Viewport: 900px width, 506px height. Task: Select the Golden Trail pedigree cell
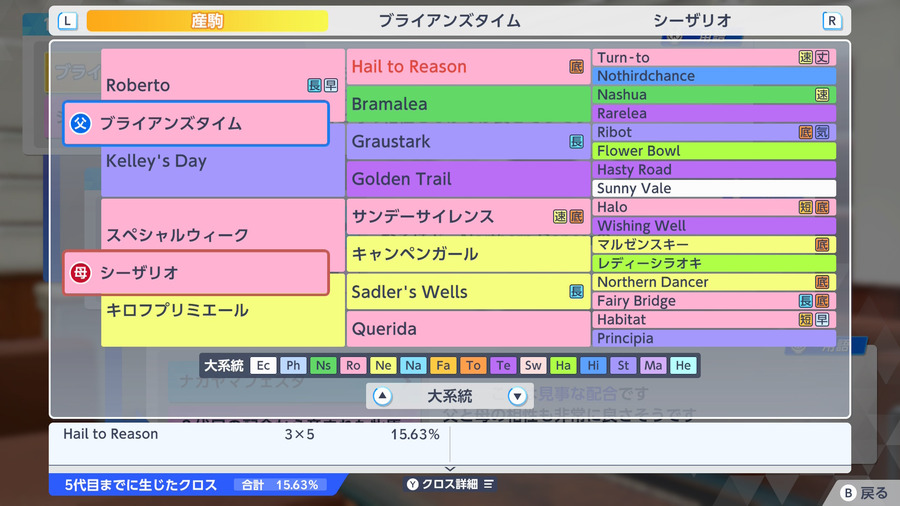click(x=468, y=179)
